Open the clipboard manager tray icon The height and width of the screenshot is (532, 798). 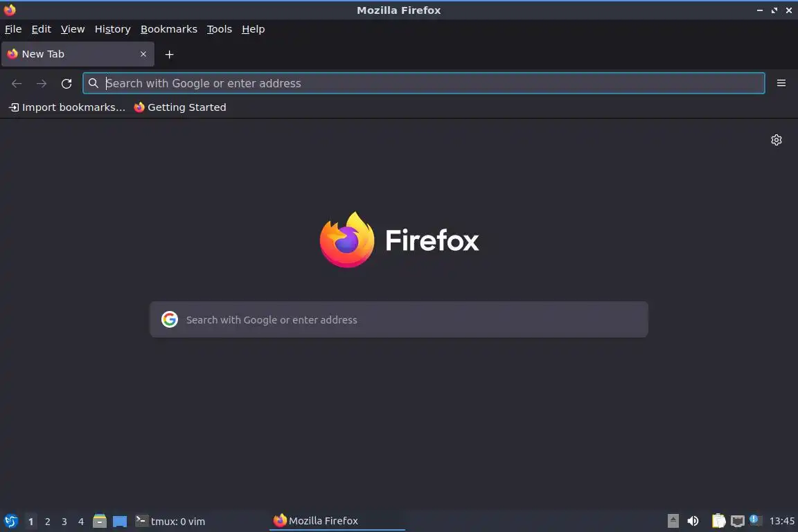tap(718, 521)
